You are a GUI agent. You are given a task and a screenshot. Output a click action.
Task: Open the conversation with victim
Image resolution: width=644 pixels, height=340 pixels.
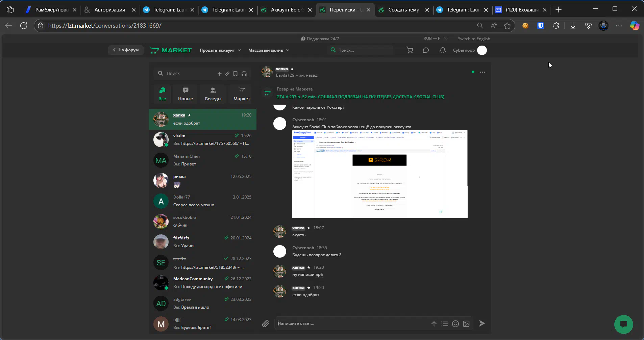[202, 140]
